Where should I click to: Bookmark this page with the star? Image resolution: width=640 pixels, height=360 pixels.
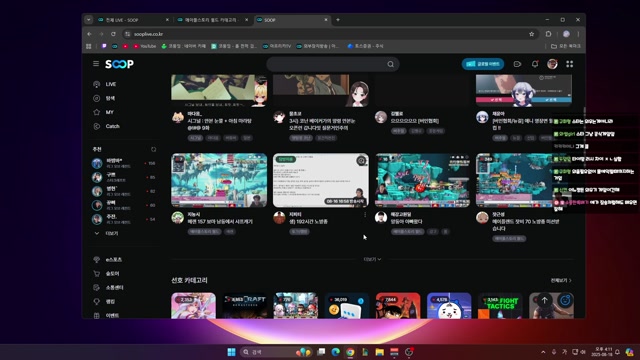pyautogui.click(x=531, y=34)
